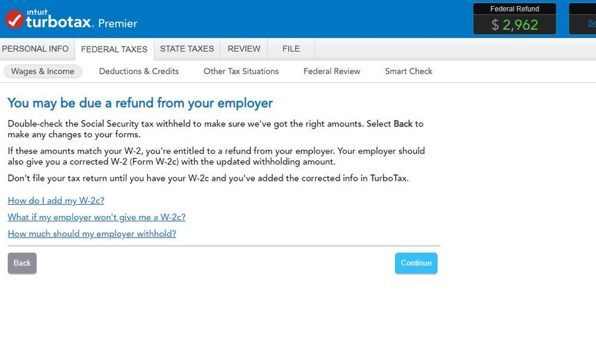The image size is (596, 364).
Task: Go to the REVIEW tab
Action: 244,49
